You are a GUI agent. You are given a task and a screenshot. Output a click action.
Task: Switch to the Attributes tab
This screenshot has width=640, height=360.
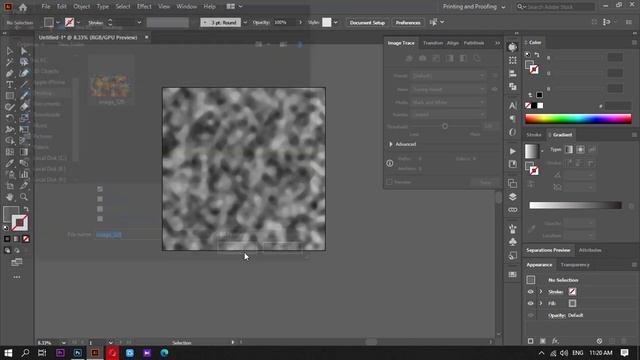pyautogui.click(x=590, y=250)
